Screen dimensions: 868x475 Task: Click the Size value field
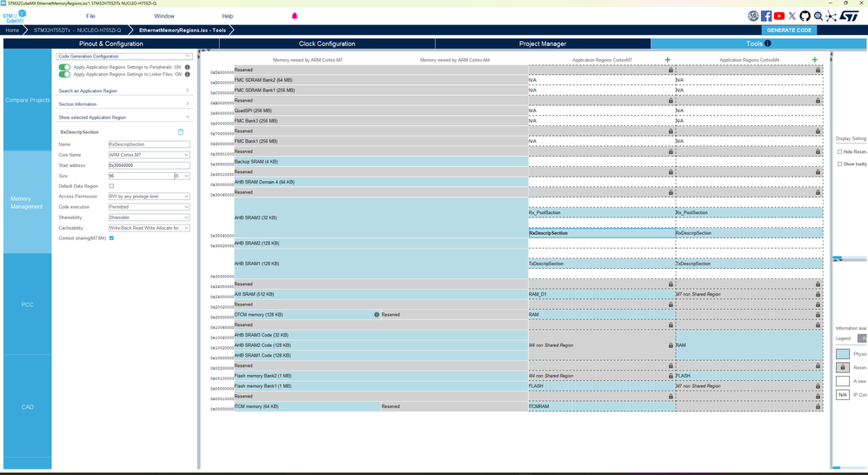click(141, 176)
